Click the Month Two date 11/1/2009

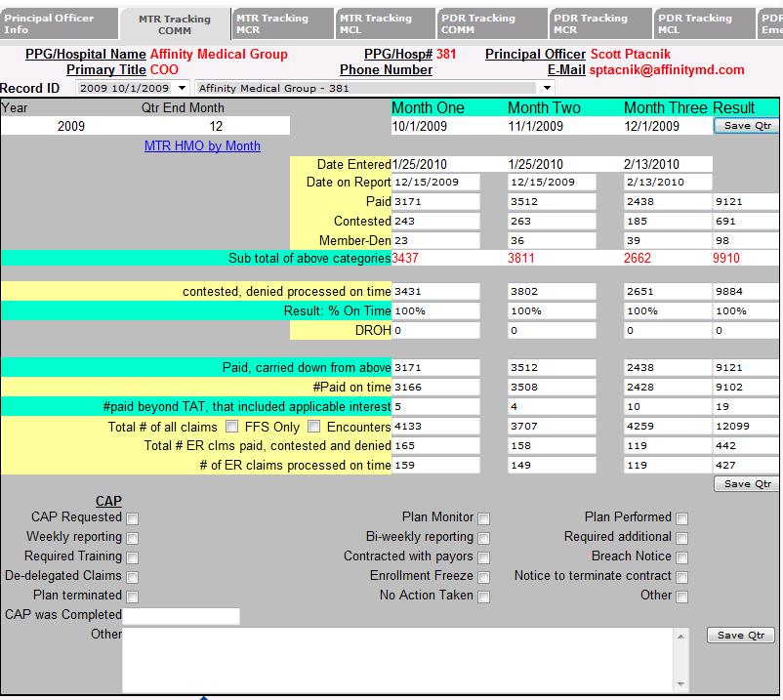point(536,126)
